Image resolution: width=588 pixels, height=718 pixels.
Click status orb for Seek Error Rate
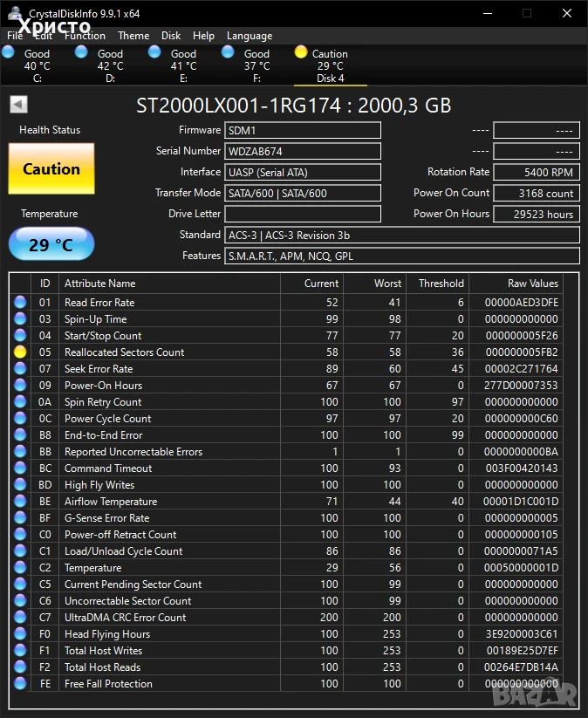[20, 369]
